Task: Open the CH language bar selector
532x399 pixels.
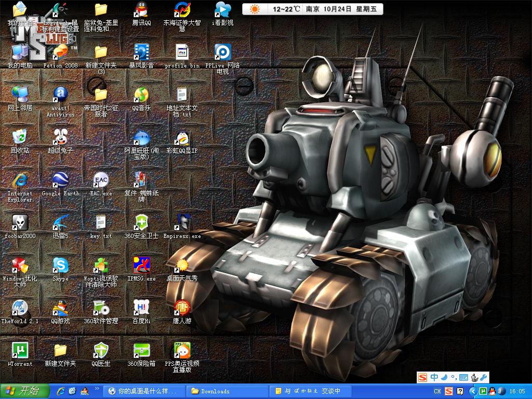Action: pos(437,391)
